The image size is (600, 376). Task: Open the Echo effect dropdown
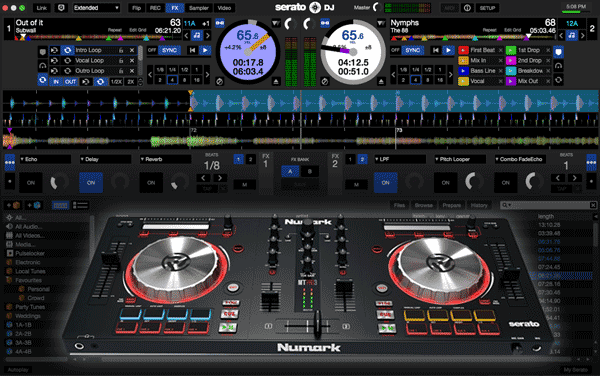(x=45, y=159)
